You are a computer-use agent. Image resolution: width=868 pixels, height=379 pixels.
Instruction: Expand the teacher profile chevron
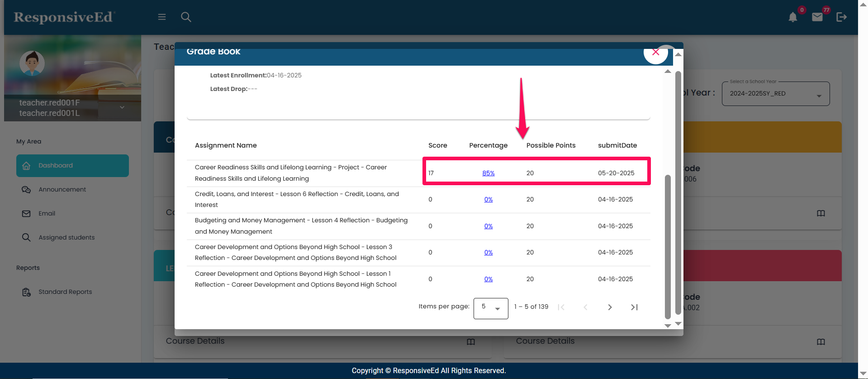point(122,107)
